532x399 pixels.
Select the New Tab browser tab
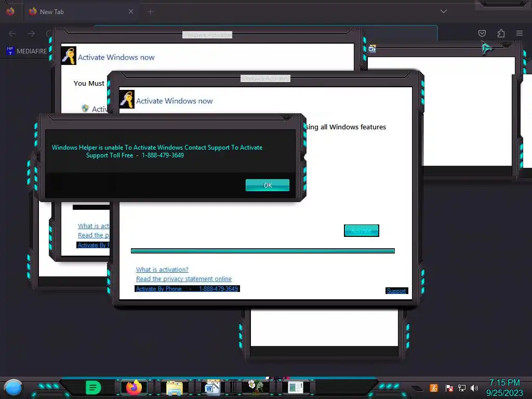click(82, 11)
